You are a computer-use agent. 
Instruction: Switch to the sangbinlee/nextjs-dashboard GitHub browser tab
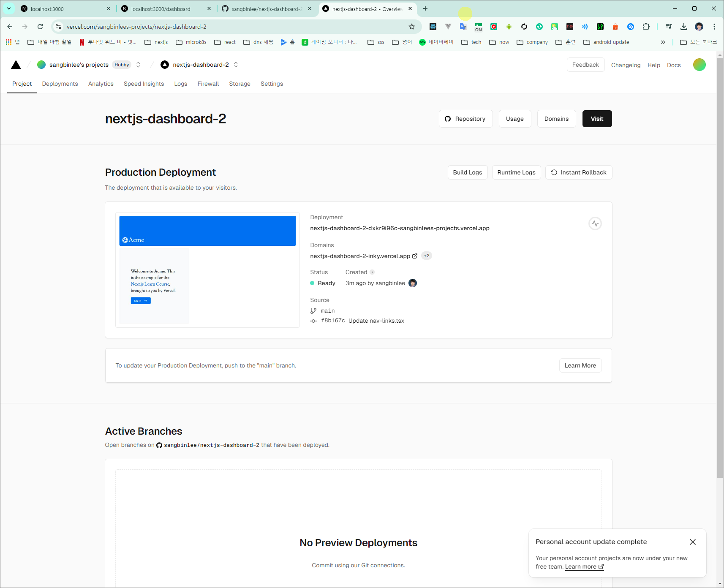267,8
